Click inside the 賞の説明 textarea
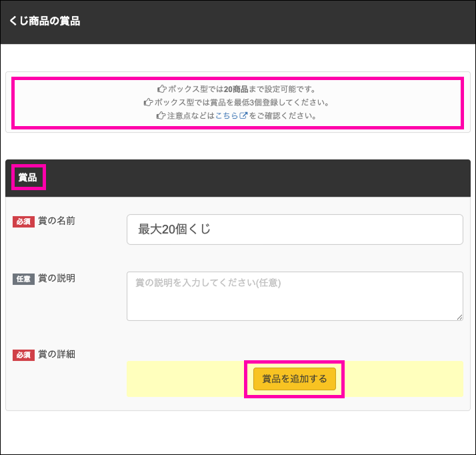This screenshot has width=476, height=455. click(294, 296)
